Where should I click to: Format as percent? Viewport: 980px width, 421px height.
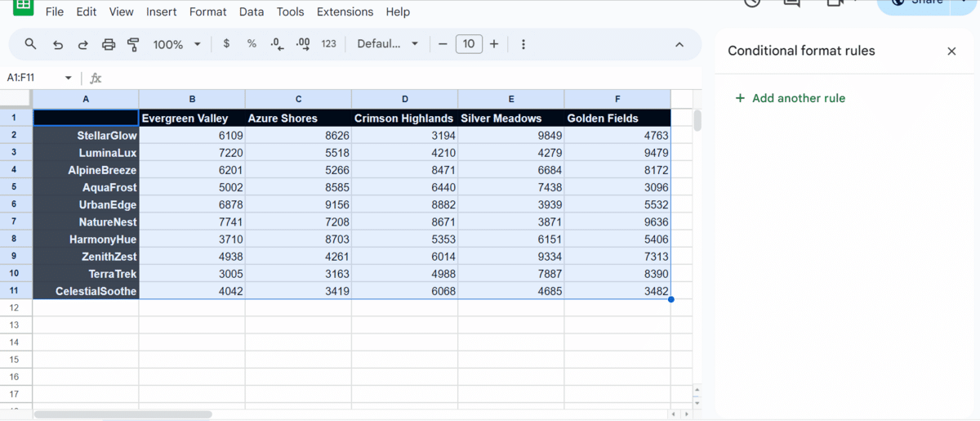[252, 44]
